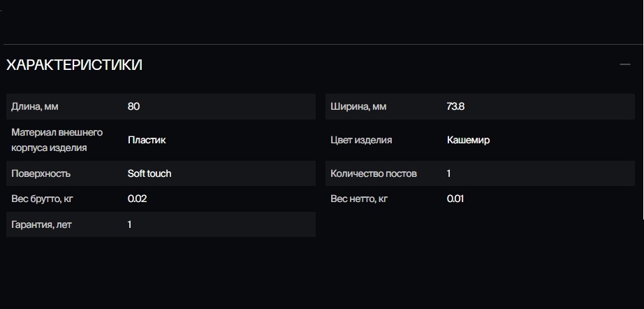Image resolution: width=644 pixels, height=309 pixels.
Task: Click the Цвет изделия label
Action: tap(361, 140)
